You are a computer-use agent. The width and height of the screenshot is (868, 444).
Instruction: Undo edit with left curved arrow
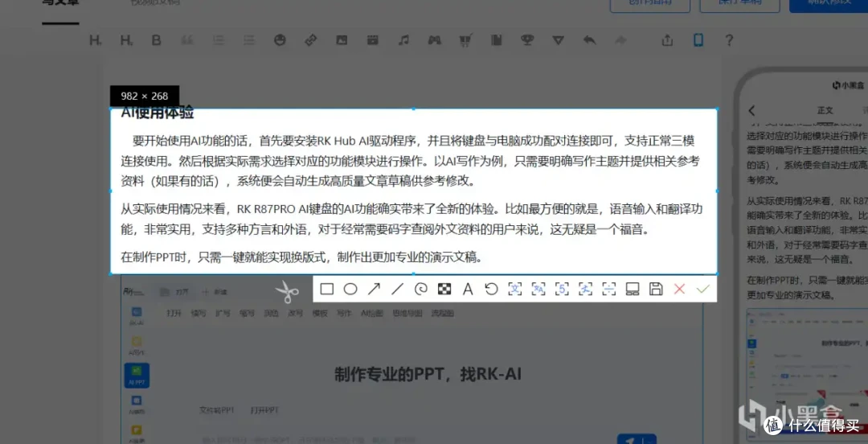pos(590,40)
